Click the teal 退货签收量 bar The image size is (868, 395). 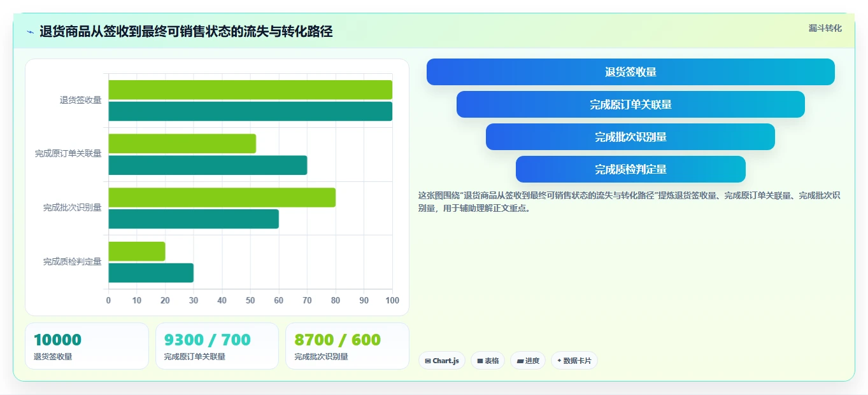coord(250,111)
